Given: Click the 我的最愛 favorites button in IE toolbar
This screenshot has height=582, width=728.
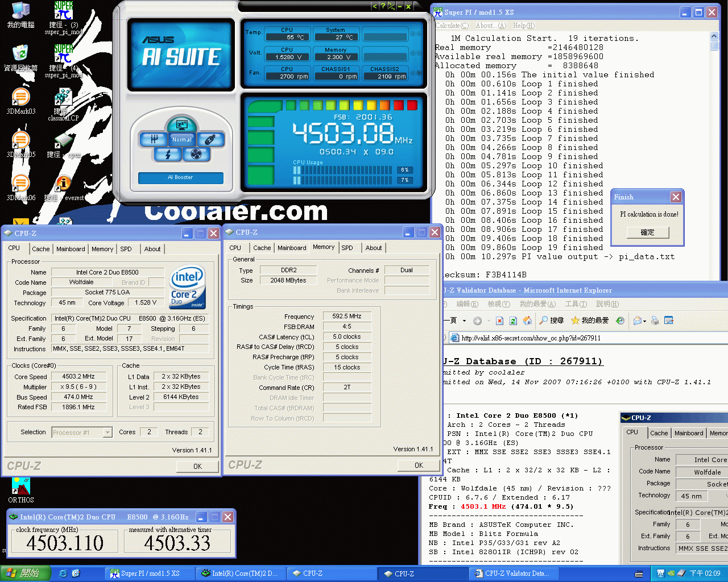Looking at the screenshot, I should click(x=590, y=321).
